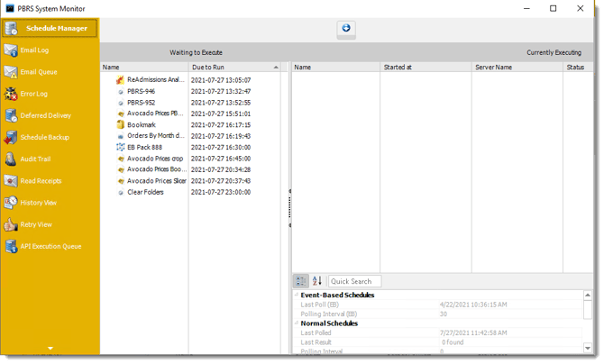Screen dimensions: 604x364
Task: Click the Audit Trail figure icon
Action: [x=11, y=159]
